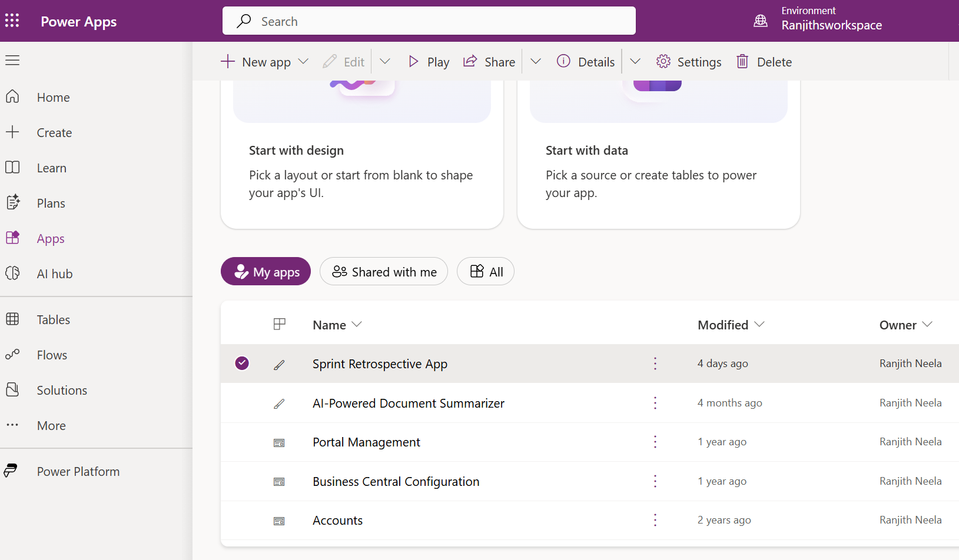Switch to the Shared with me filter
This screenshot has width=959, height=560.
click(383, 271)
